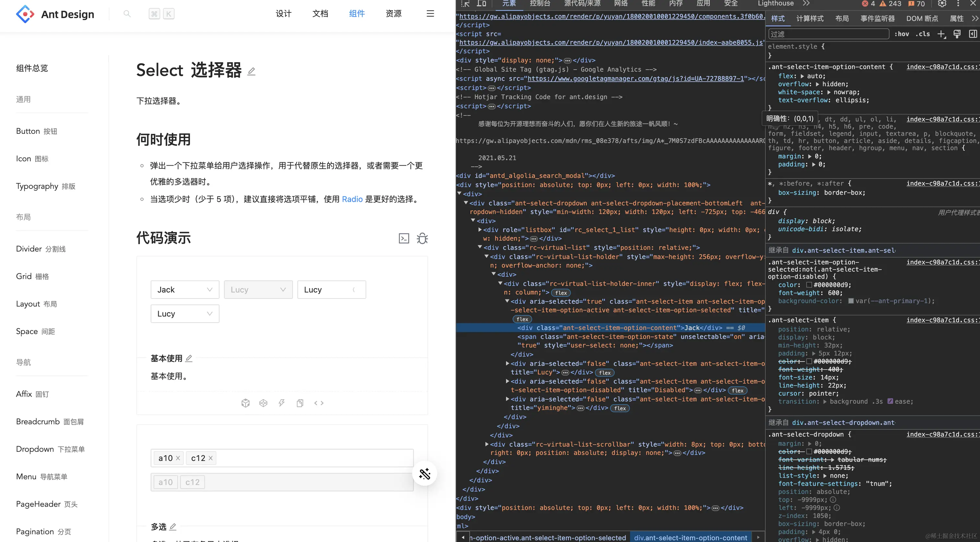Image resolution: width=980 pixels, height=542 pixels.
Task: Expand the title="Lucy" option node
Action: point(507,363)
